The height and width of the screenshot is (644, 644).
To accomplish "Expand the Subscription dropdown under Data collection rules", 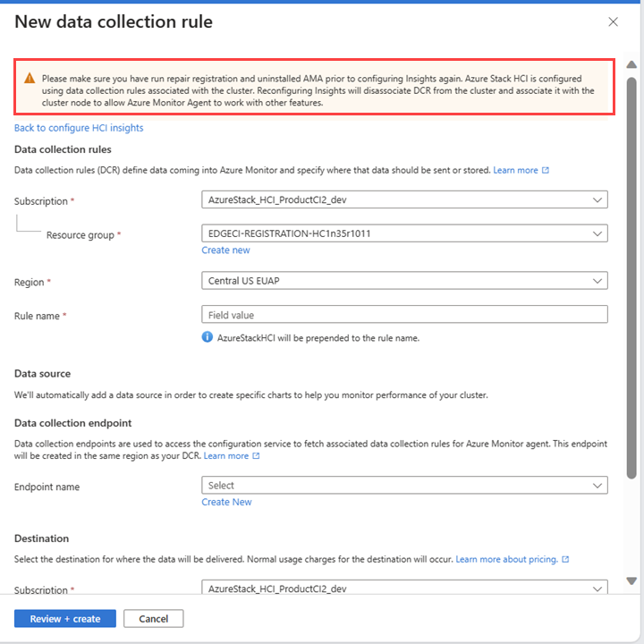I will tap(404, 199).
